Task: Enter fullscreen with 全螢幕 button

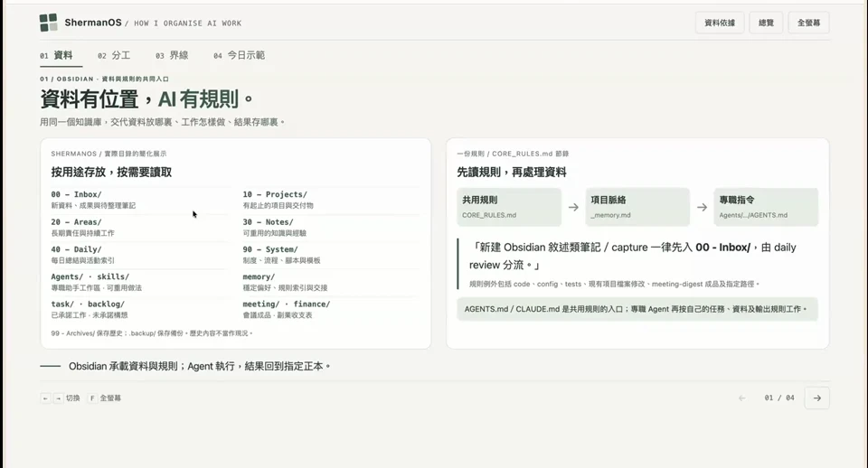Action: (x=808, y=23)
